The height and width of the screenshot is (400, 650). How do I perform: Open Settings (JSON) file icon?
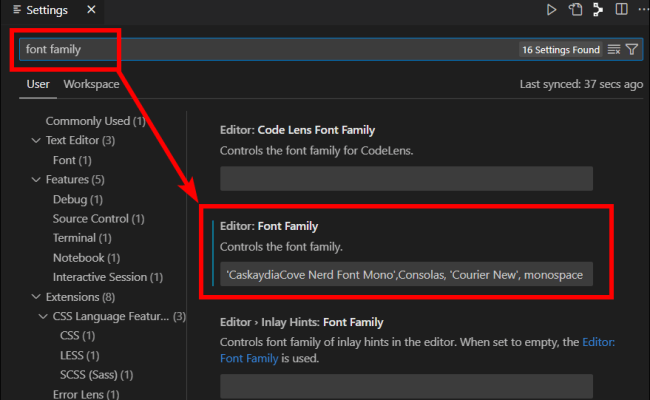tap(575, 10)
